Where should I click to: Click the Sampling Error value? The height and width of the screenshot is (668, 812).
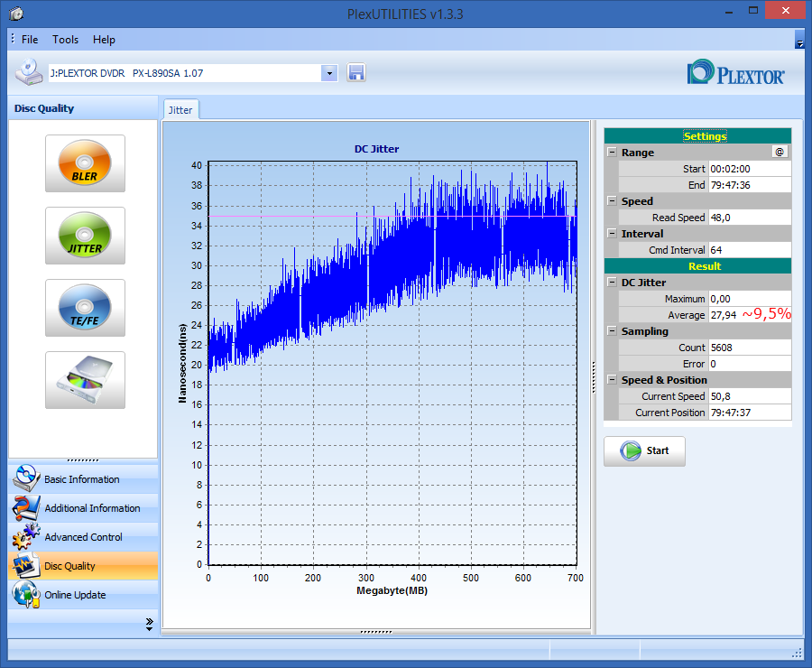coord(750,364)
